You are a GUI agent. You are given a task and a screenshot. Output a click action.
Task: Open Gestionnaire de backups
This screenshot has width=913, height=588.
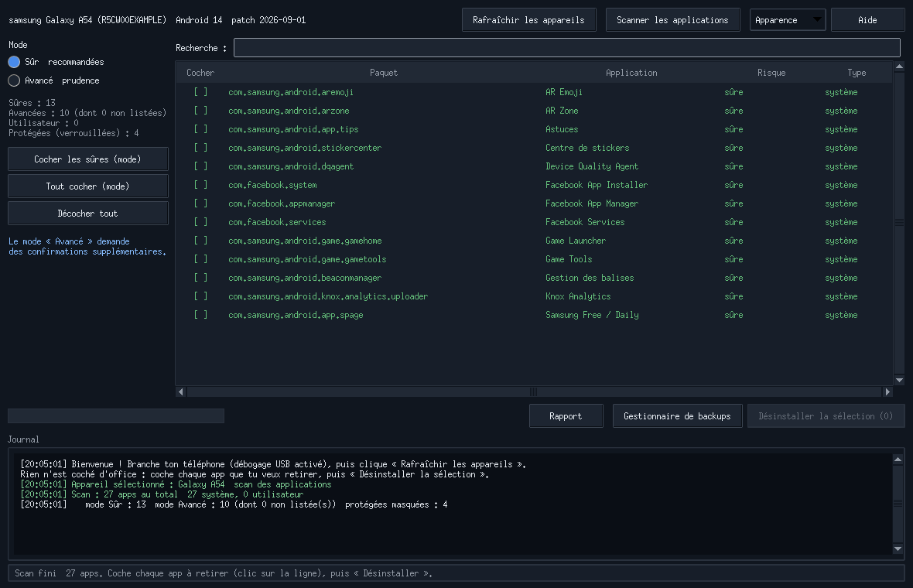(x=677, y=416)
